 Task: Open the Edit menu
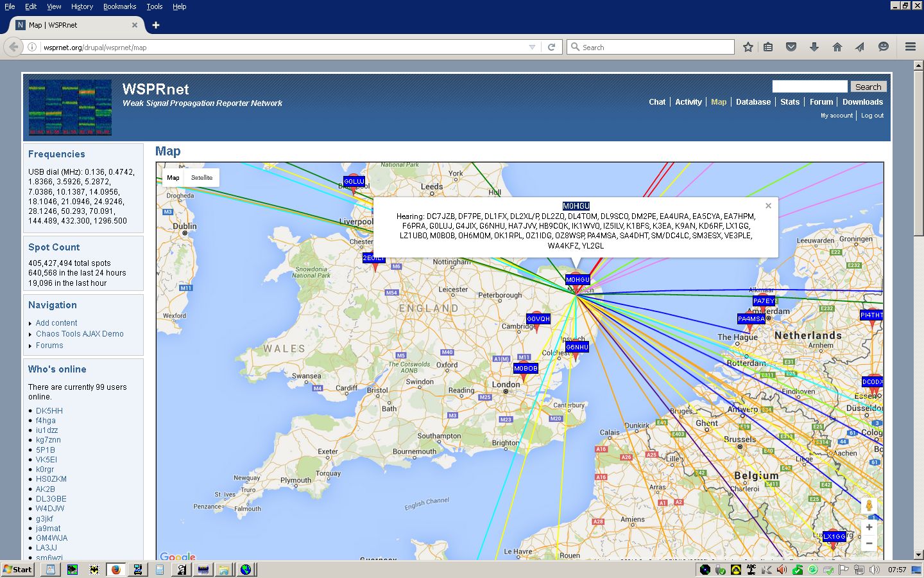click(31, 6)
